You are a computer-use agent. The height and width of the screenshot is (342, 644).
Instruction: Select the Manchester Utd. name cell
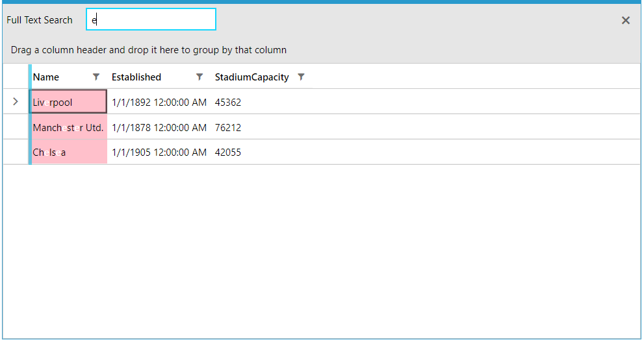pos(69,127)
